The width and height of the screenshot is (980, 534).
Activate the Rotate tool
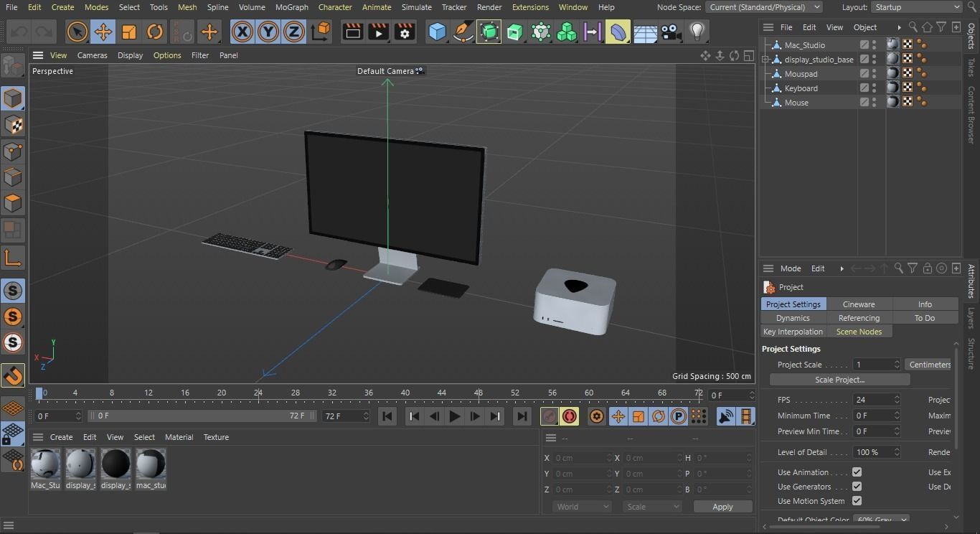click(155, 32)
